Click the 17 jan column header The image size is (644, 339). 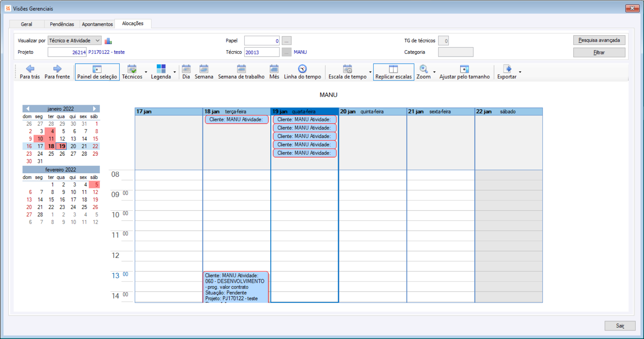[x=169, y=111]
